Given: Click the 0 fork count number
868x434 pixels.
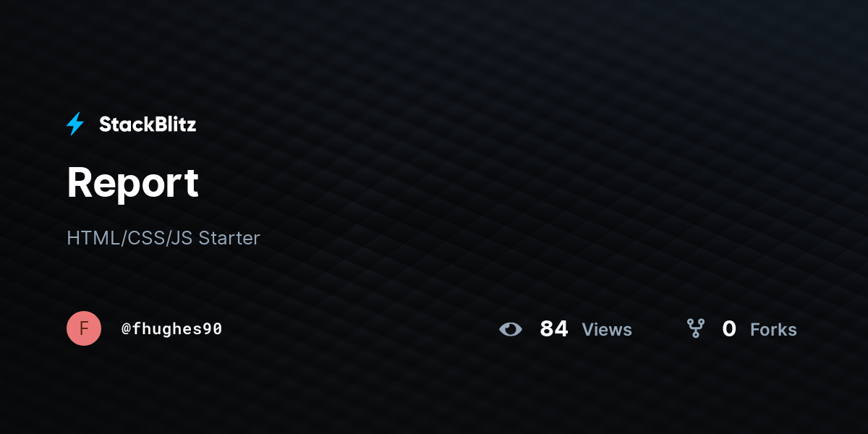Looking at the screenshot, I should point(729,329).
